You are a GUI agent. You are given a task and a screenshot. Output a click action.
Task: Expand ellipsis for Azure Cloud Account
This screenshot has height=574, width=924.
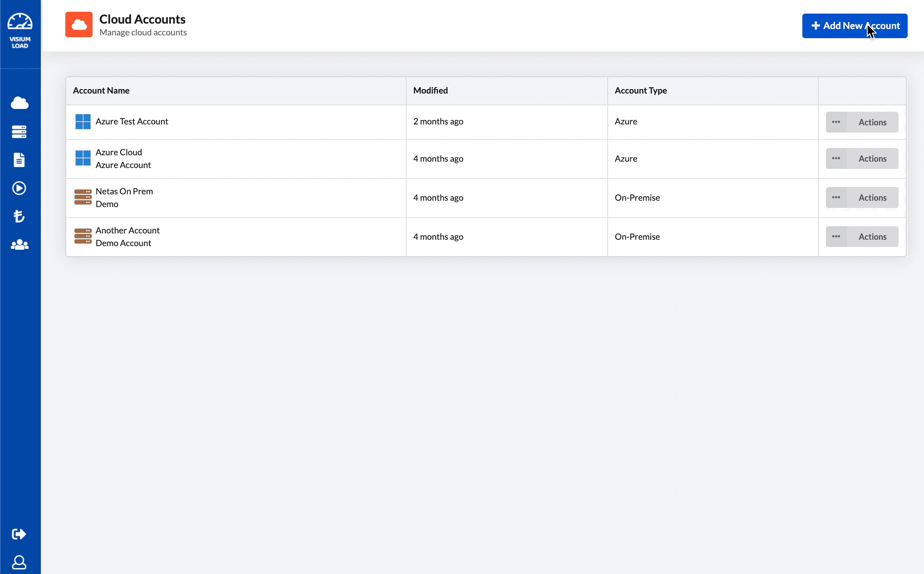pyautogui.click(x=836, y=158)
